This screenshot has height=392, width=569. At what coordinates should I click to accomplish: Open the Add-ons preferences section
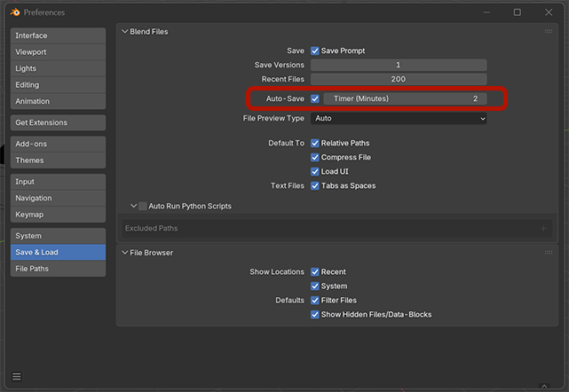pyautogui.click(x=58, y=144)
